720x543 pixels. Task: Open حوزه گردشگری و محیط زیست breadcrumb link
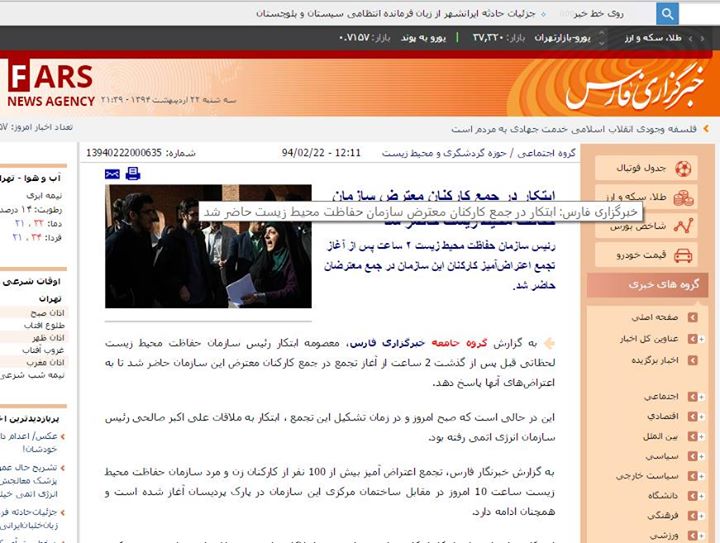(452, 153)
